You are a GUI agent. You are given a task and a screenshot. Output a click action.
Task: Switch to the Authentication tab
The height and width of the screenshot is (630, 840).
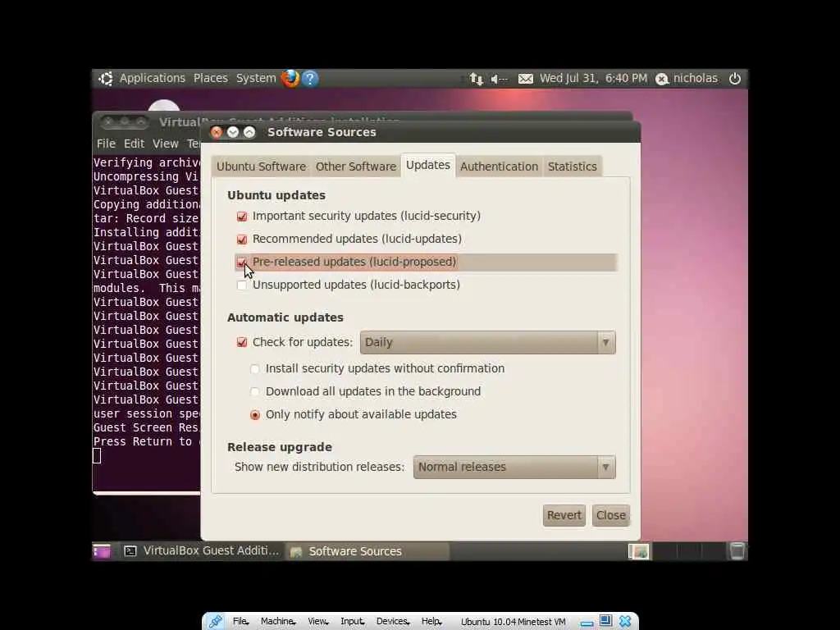pyautogui.click(x=499, y=167)
